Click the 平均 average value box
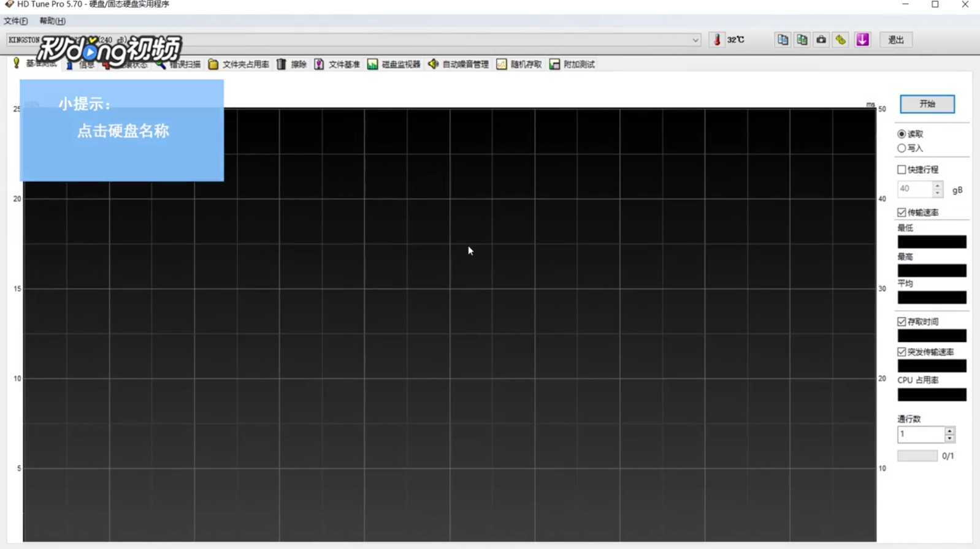Screen dimensions: 980x549 (932, 298)
